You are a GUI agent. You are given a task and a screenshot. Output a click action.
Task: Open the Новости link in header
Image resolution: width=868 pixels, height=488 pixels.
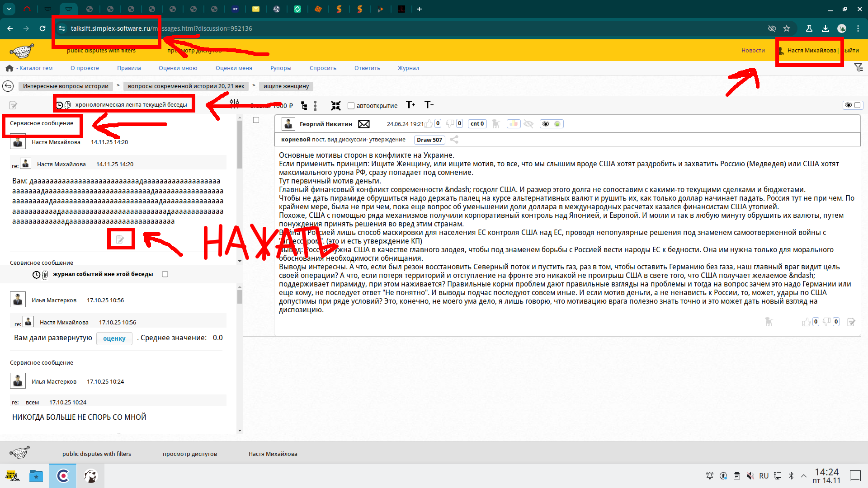[x=753, y=51]
